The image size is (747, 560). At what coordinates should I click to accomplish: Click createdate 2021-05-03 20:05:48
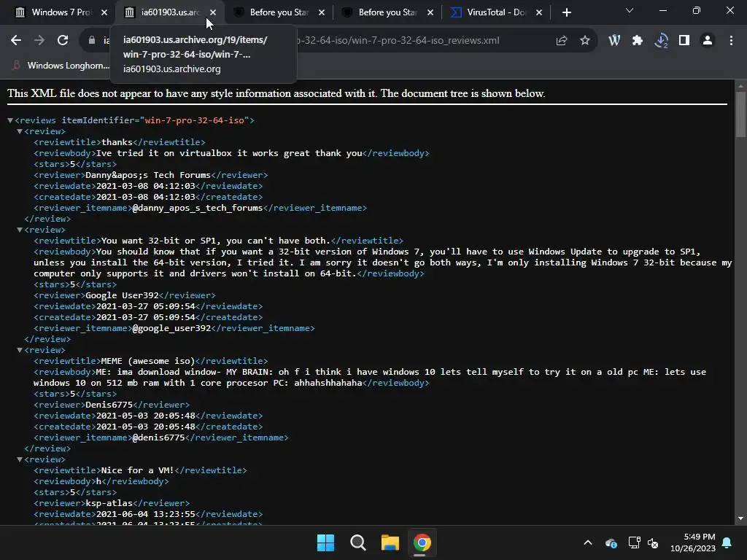tap(146, 427)
